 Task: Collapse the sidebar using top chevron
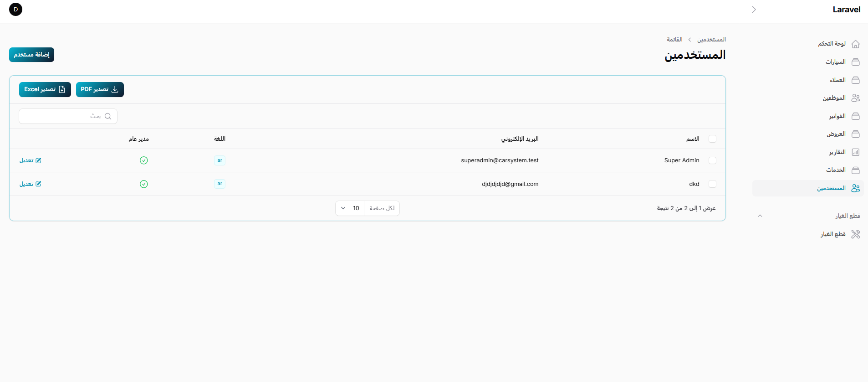[x=754, y=10]
